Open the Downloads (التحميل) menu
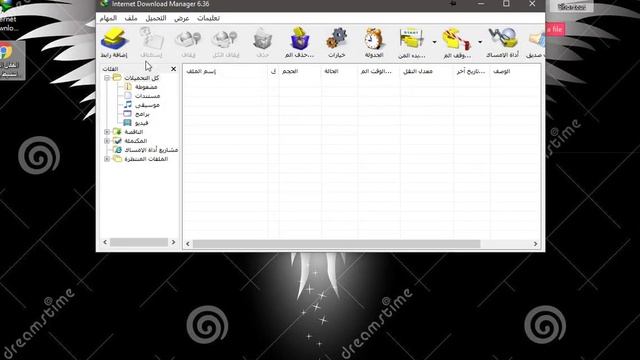The width and height of the screenshot is (640, 360). pyautogui.click(x=156, y=18)
